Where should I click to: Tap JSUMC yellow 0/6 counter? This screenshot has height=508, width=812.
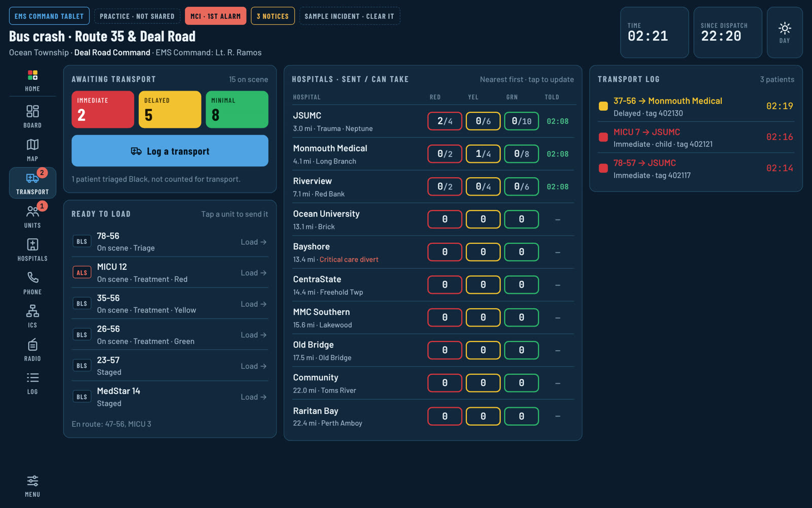coord(483,121)
